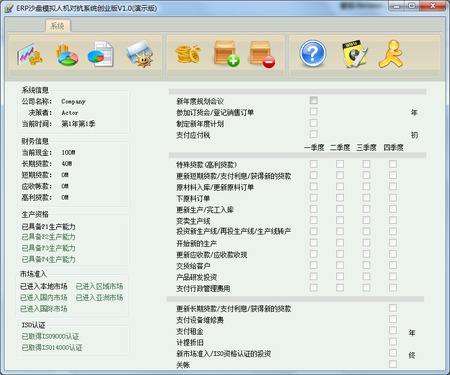Click the crate with red minus icon
This screenshot has height=375, width=450.
click(263, 55)
